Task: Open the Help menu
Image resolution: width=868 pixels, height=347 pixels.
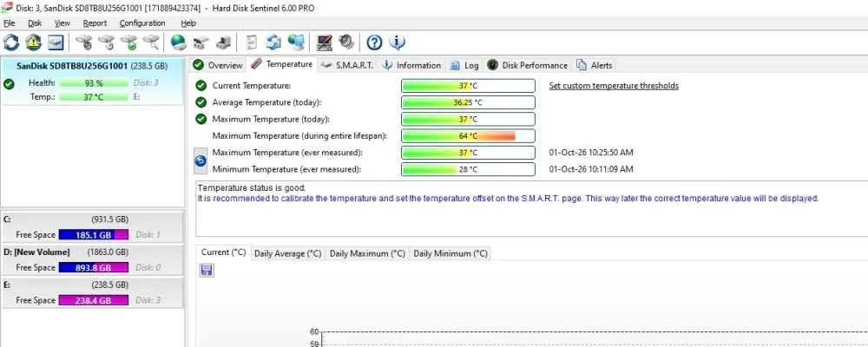Action: coord(188,23)
